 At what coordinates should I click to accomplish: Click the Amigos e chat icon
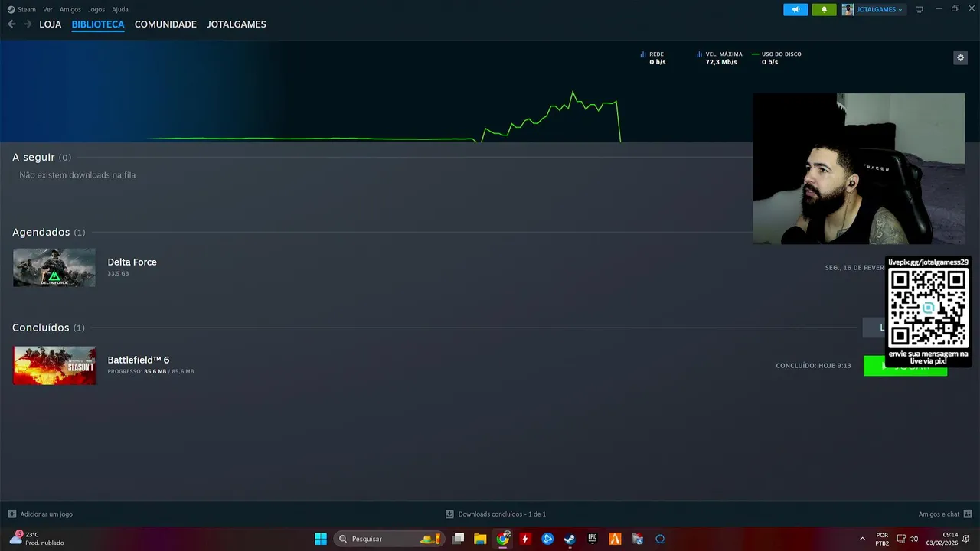(x=968, y=514)
